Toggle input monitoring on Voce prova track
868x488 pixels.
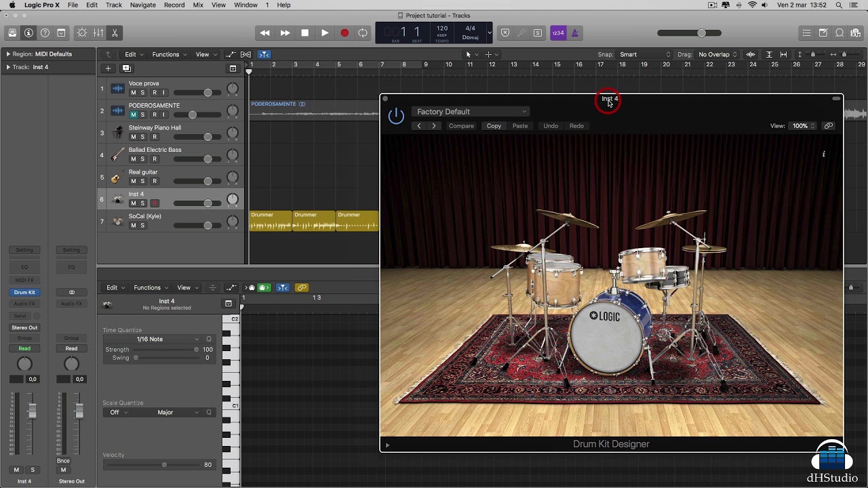click(x=163, y=93)
